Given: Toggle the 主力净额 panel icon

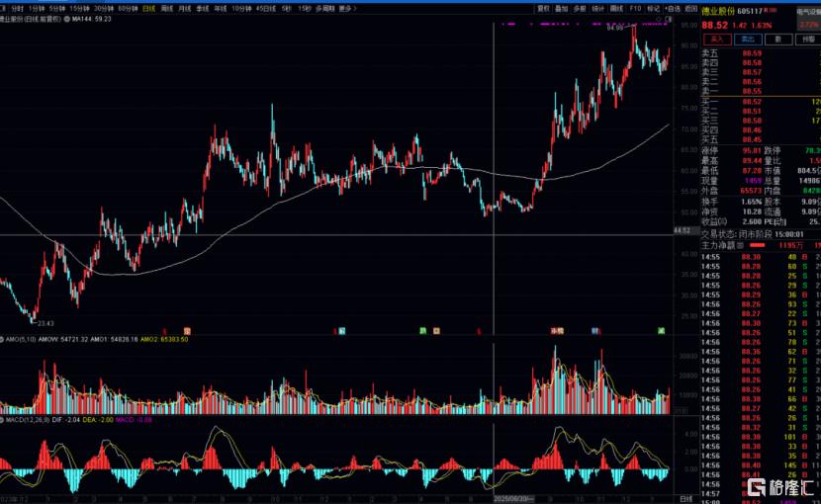Looking at the screenshot, I should click(740, 245).
